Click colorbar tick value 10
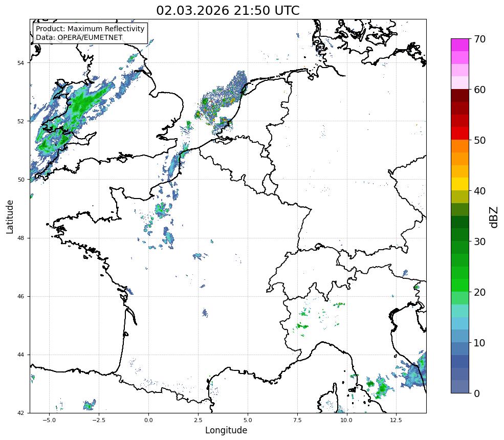Screen dimensions: 504x440 click(x=479, y=343)
